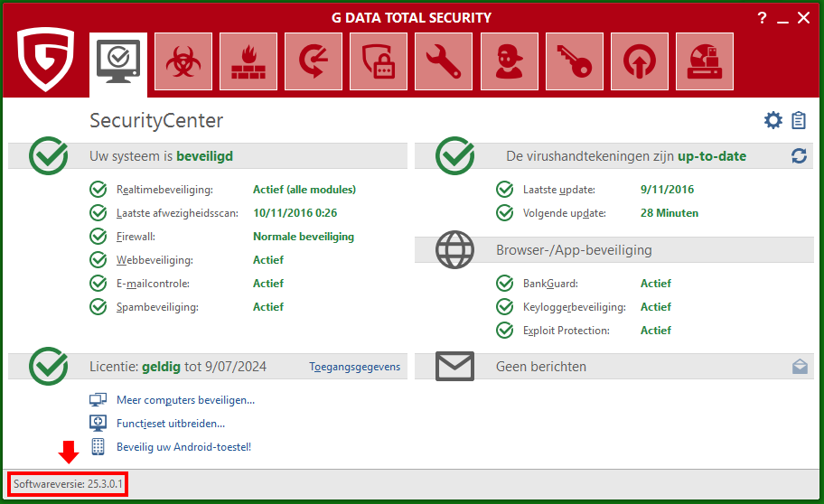Click the checkmark next to Exploit Protection
This screenshot has width=824, height=504.
(505, 330)
